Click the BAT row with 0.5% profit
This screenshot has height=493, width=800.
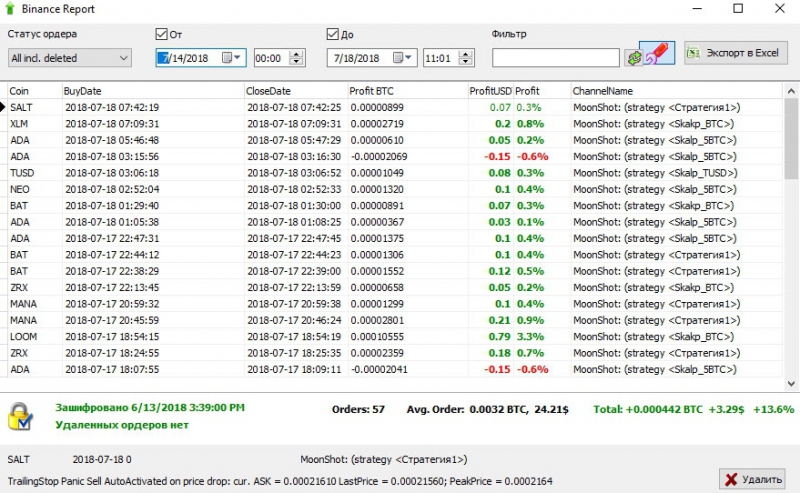(x=394, y=271)
